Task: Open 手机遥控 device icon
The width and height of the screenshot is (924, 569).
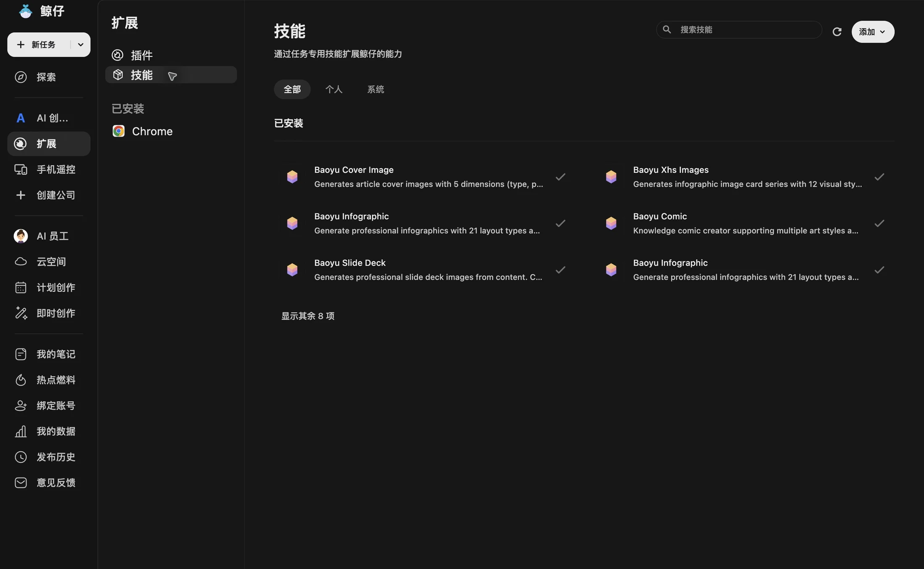Action: click(x=21, y=169)
